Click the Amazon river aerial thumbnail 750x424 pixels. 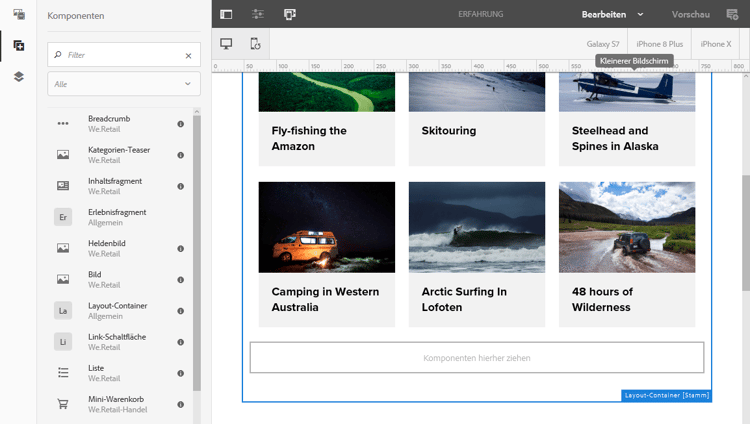(x=327, y=92)
